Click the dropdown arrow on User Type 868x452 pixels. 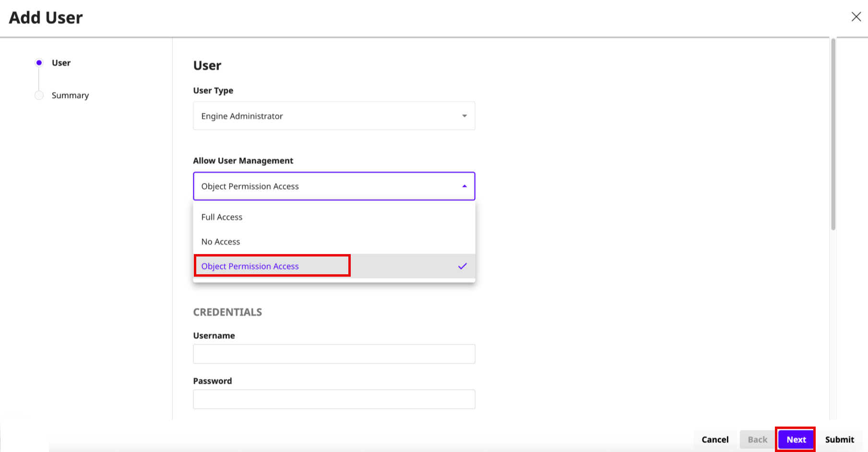pos(464,115)
